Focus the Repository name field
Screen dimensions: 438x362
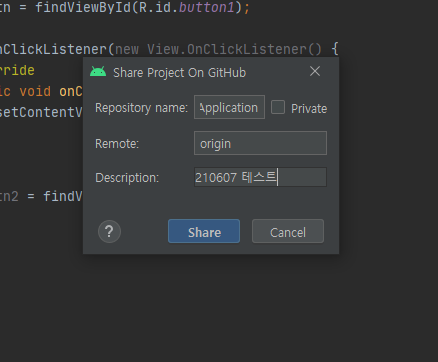click(x=229, y=107)
